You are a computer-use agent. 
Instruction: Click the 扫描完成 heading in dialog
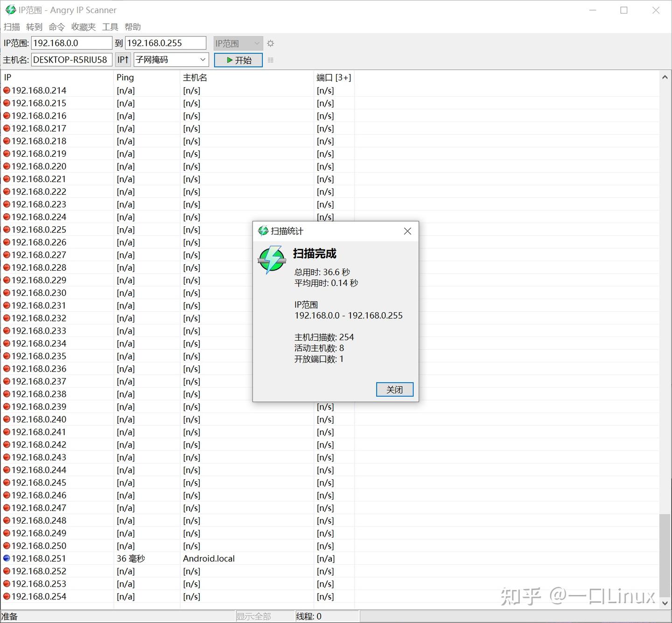click(x=315, y=253)
